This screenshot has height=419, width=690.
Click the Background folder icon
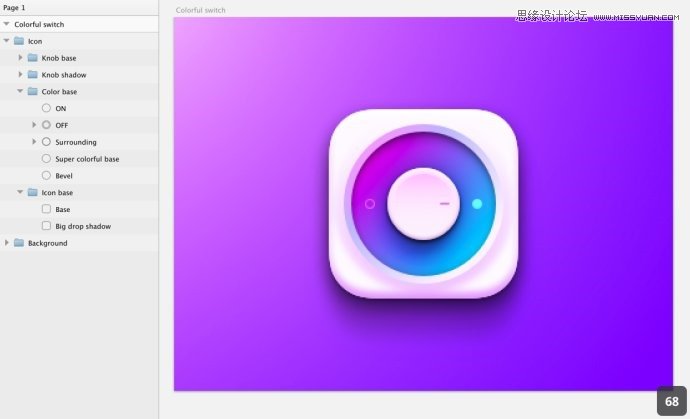[19, 243]
